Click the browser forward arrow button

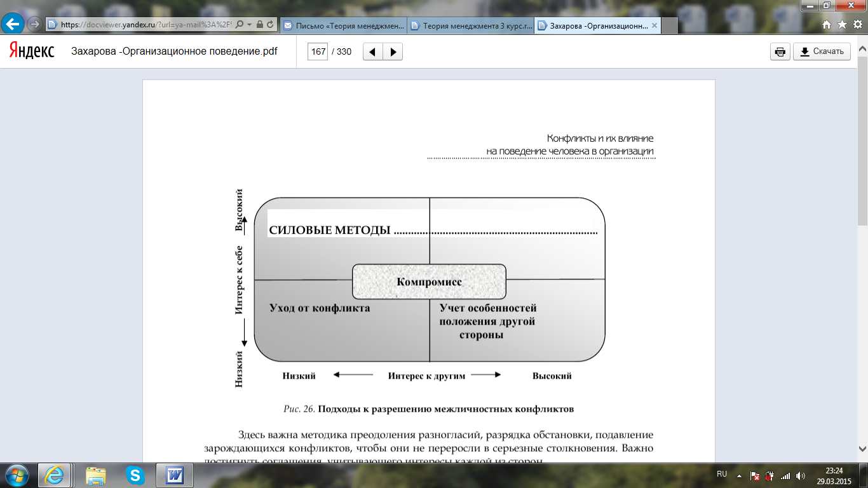pyautogui.click(x=35, y=25)
